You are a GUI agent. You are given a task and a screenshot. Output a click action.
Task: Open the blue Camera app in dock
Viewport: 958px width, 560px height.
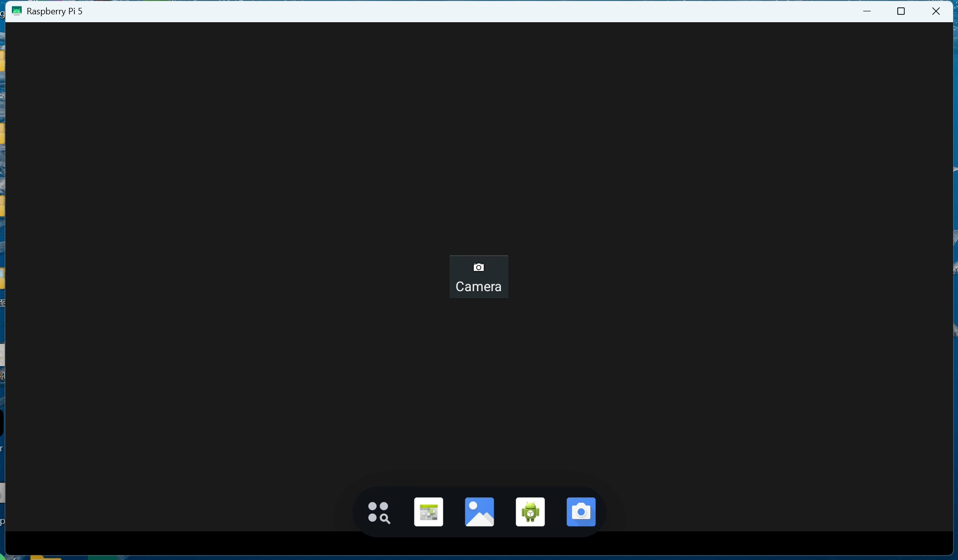point(581,512)
